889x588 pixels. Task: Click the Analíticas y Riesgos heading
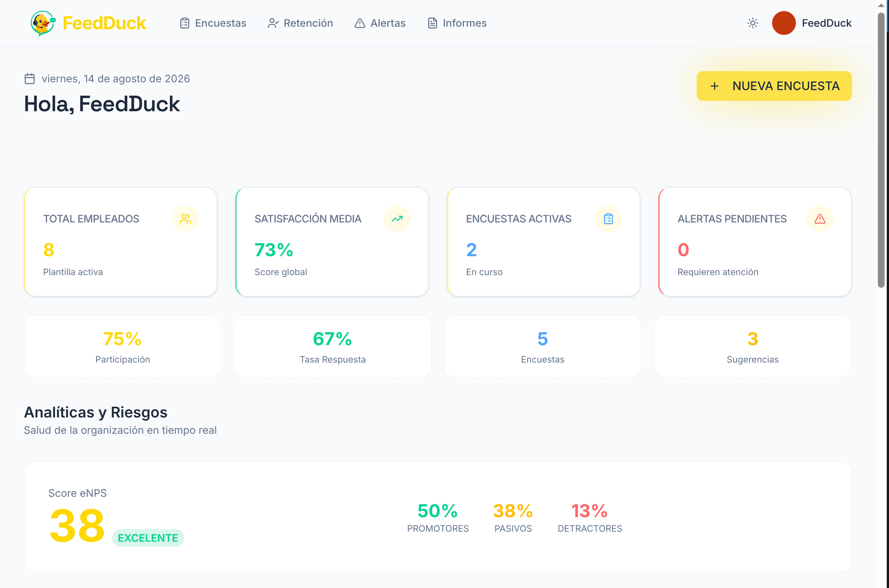(96, 412)
